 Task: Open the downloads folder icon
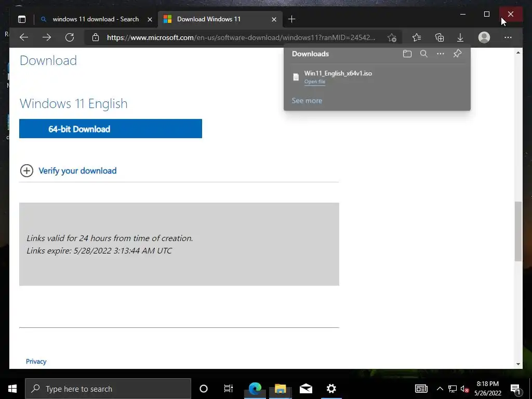click(407, 54)
